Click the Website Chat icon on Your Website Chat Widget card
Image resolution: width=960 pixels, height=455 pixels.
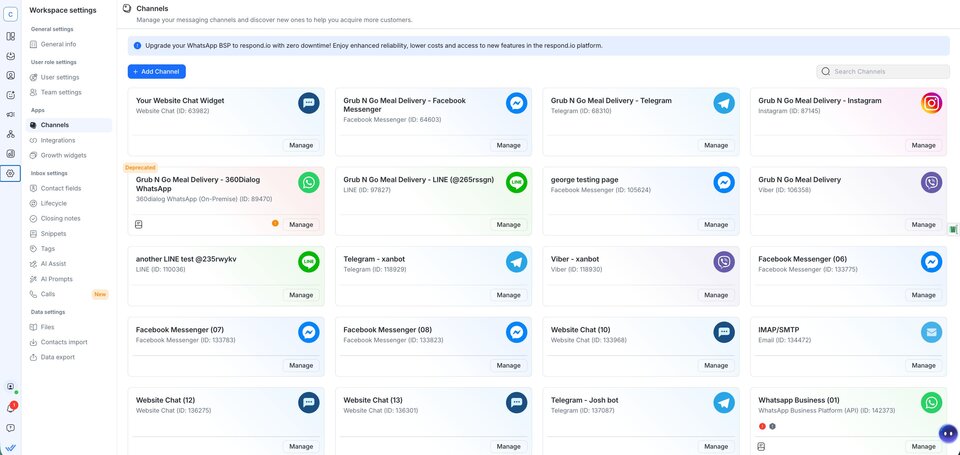pyautogui.click(x=309, y=103)
